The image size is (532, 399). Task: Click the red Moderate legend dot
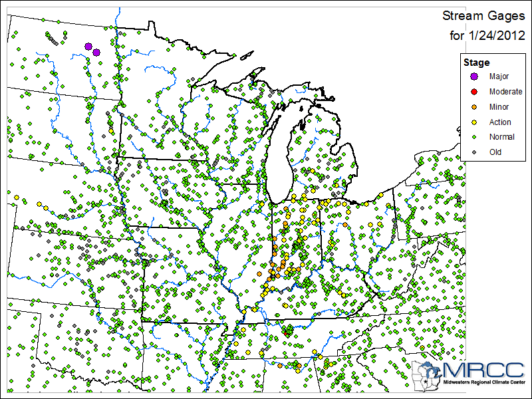tap(474, 92)
